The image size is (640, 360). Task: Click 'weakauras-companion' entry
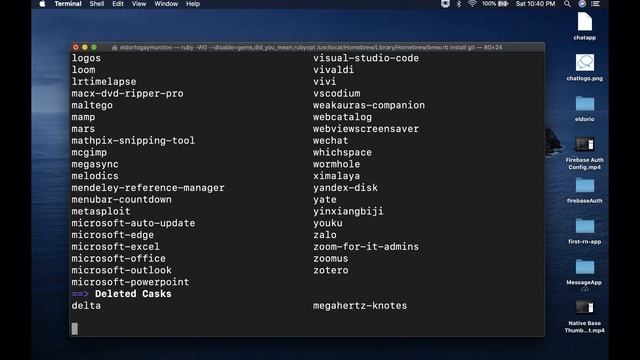coord(369,105)
